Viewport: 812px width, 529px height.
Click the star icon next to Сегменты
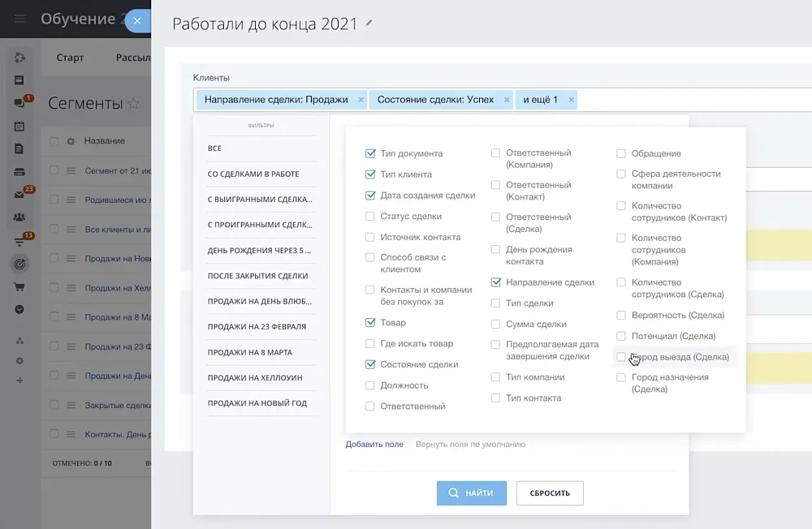[x=134, y=104]
